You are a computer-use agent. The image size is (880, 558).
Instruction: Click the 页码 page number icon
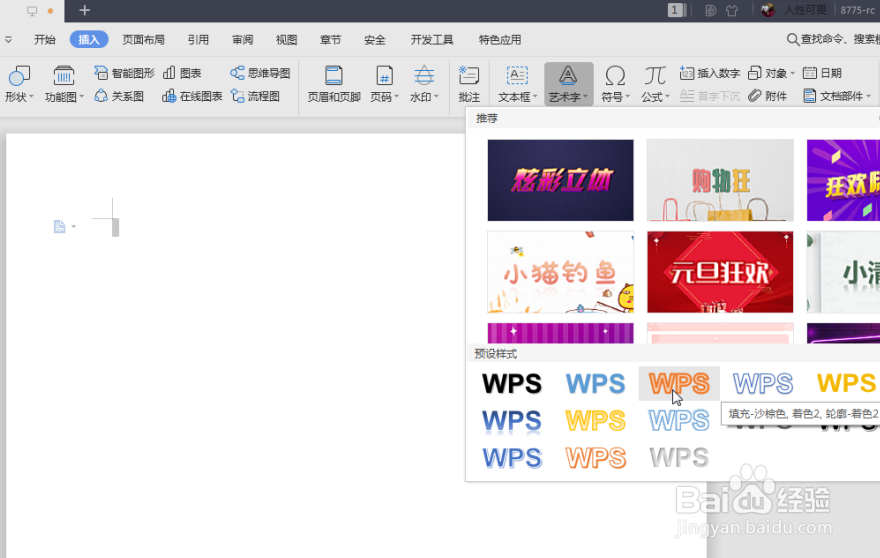coord(384,76)
